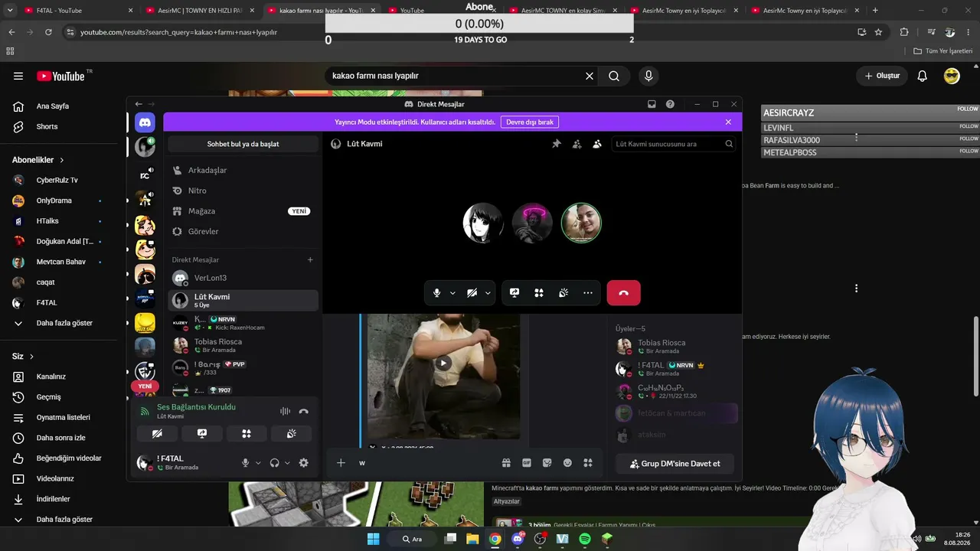Image resolution: width=980 pixels, height=551 pixels.
Task: Create new DM with plus icon
Action: [x=310, y=260]
